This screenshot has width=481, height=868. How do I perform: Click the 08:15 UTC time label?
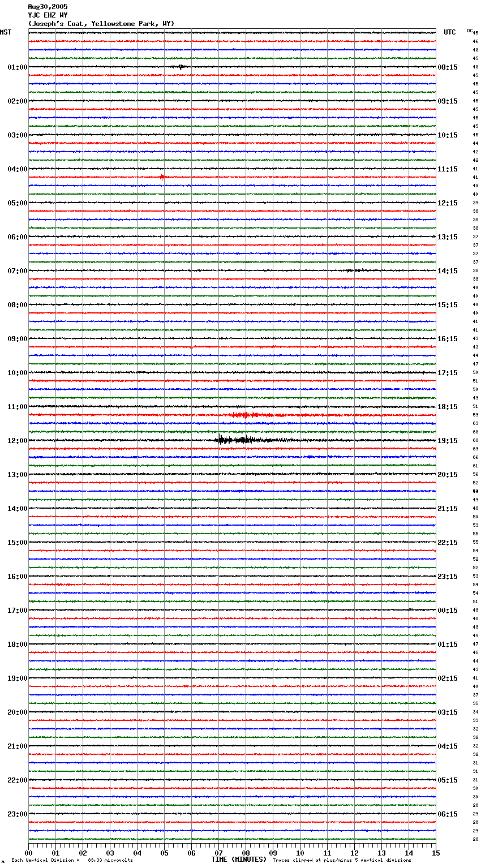[x=448, y=67]
